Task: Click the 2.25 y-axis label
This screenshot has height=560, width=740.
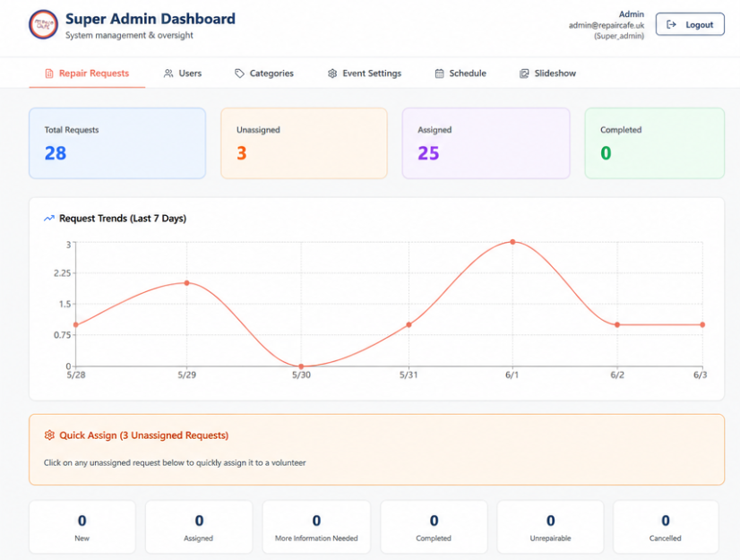Action: [x=62, y=273]
